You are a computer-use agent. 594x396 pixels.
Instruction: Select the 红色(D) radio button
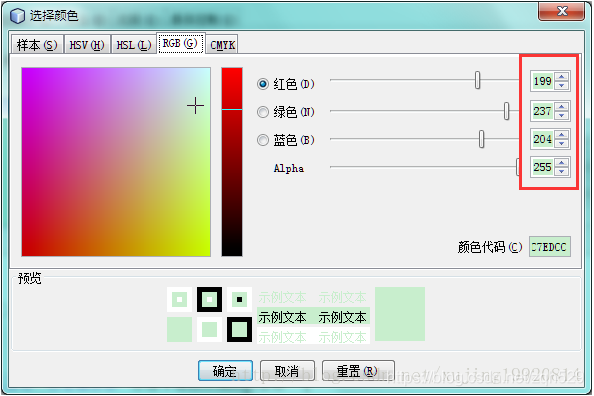(263, 84)
